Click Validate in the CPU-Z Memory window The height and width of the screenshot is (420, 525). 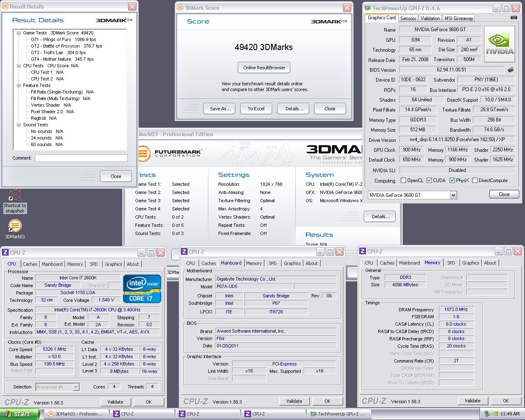point(472,401)
